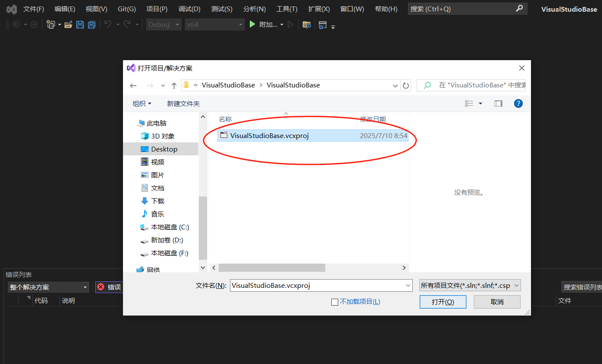Click the 取消 button

coord(497,302)
